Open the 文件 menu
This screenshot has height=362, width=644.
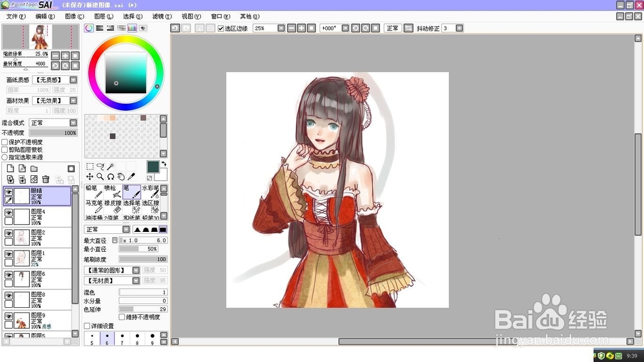click(15, 17)
